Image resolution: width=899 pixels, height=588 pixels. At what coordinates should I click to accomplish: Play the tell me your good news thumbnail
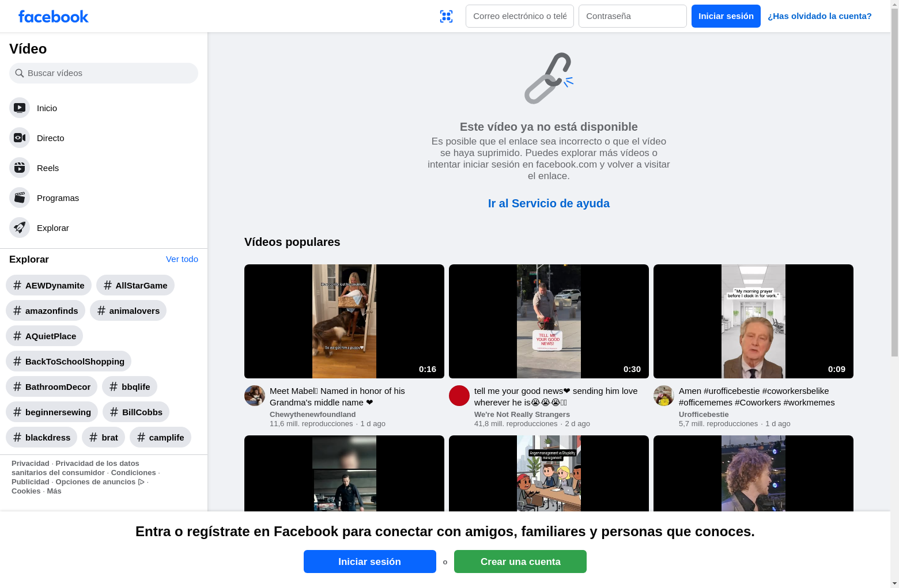[549, 321]
